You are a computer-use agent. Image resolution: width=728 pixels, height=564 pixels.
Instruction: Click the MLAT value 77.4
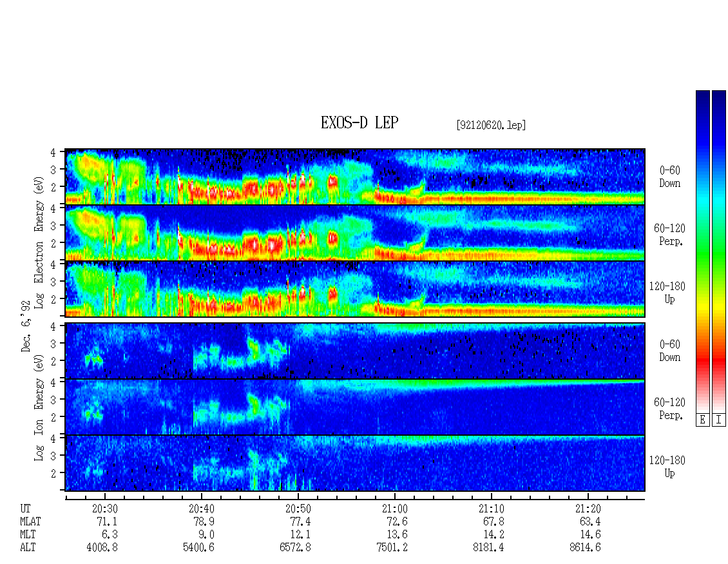pyautogui.click(x=300, y=521)
